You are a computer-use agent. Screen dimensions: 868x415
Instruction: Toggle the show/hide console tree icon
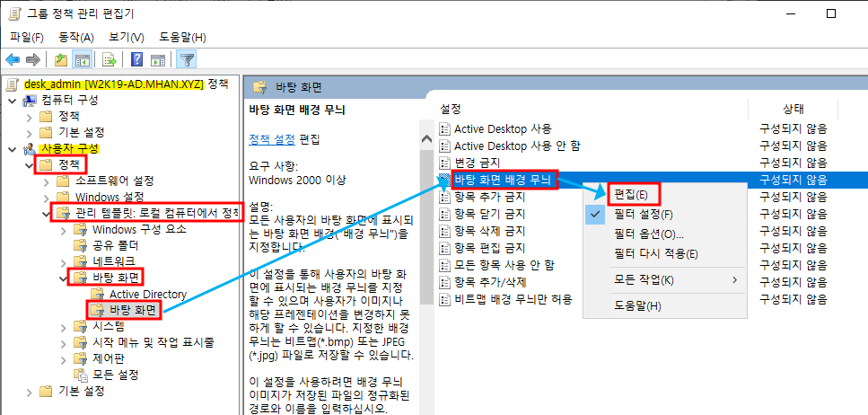pyautogui.click(x=83, y=59)
